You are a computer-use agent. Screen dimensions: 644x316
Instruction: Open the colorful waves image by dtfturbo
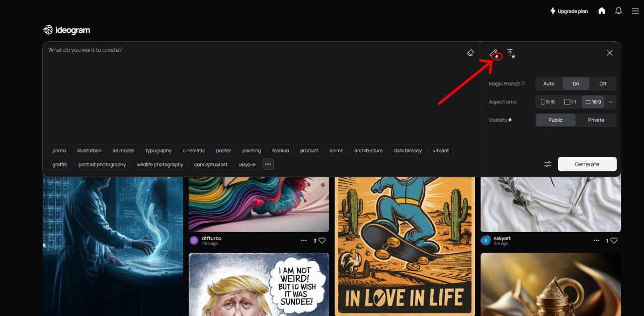tap(259, 204)
